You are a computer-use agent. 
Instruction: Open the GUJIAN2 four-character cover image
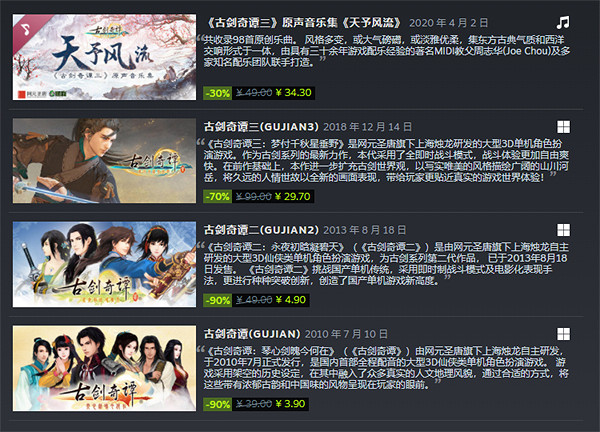pos(104,264)
